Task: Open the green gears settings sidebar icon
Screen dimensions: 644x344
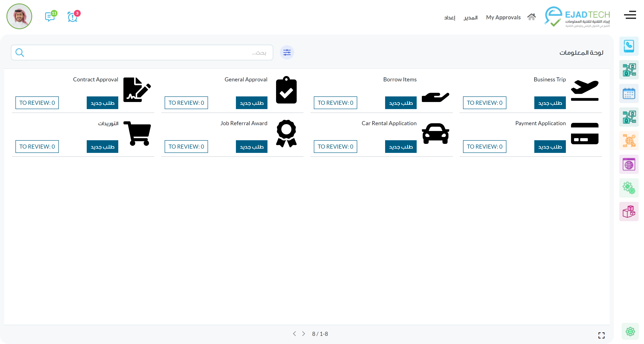Action: tap(629, 188)
